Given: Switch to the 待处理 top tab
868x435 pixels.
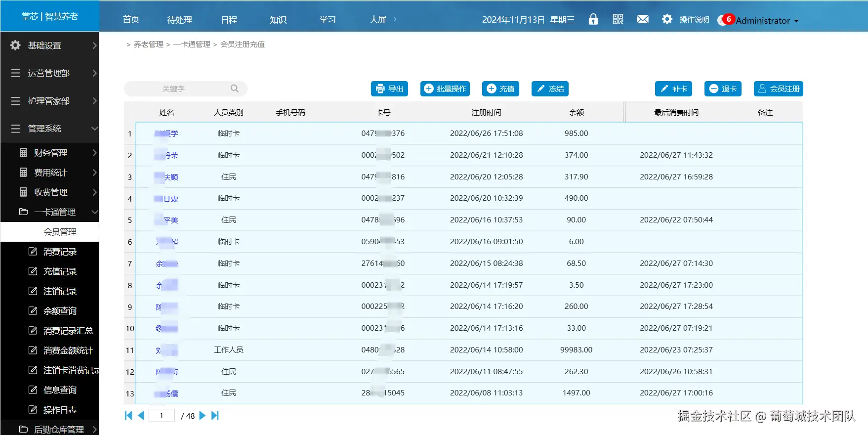Looking at the screenshot, I should pos(179,20).
